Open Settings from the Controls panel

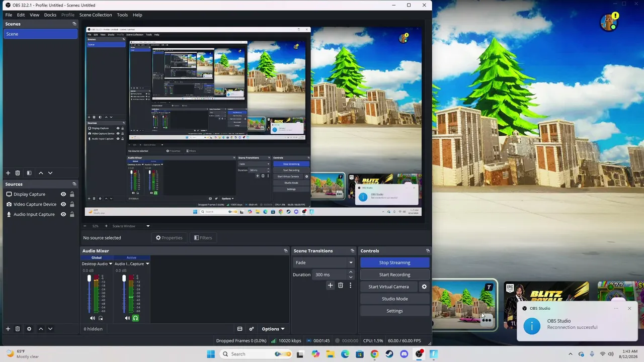click(x=394, y=311)
